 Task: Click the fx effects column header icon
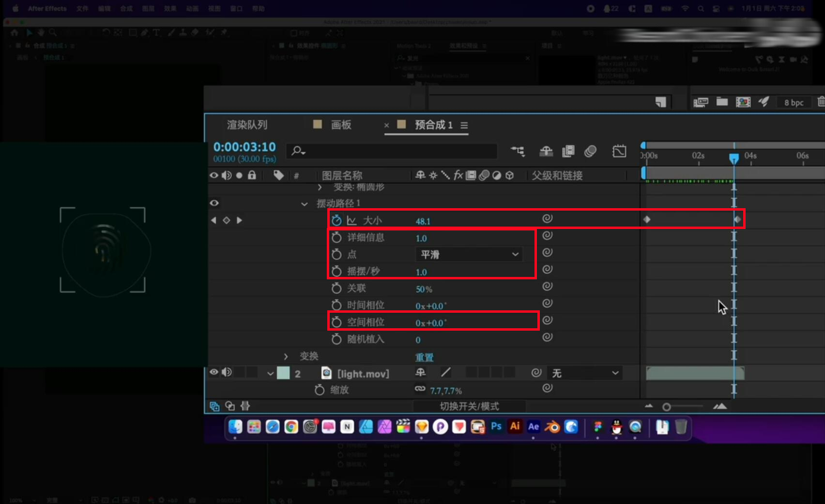pos(458,175)
